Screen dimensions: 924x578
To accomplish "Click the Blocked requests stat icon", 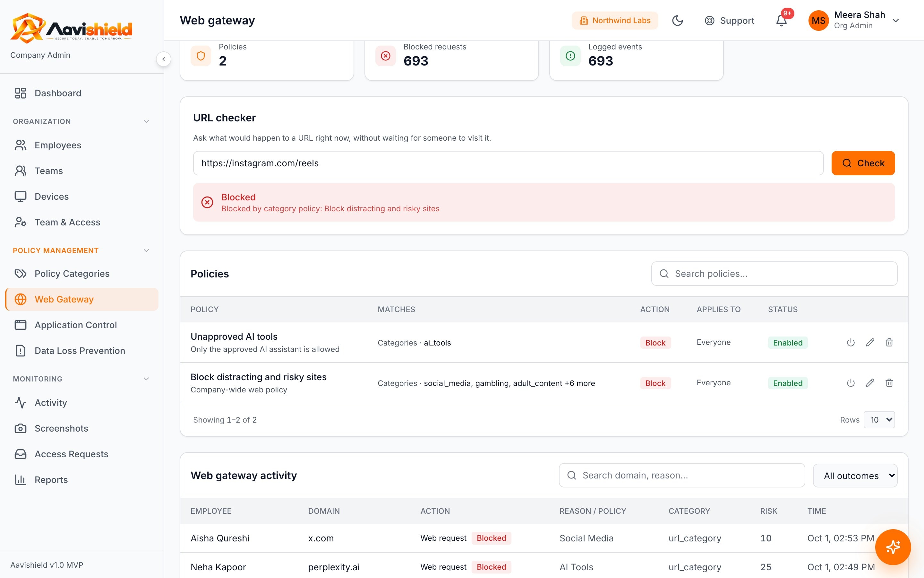I will coord(386,56).
